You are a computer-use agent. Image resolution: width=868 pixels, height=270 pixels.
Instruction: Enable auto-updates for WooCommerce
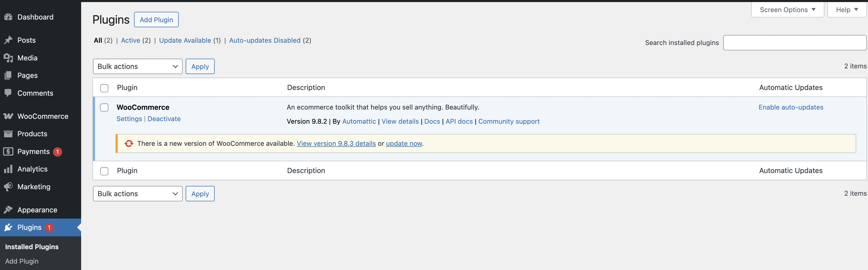click(791, 107)
